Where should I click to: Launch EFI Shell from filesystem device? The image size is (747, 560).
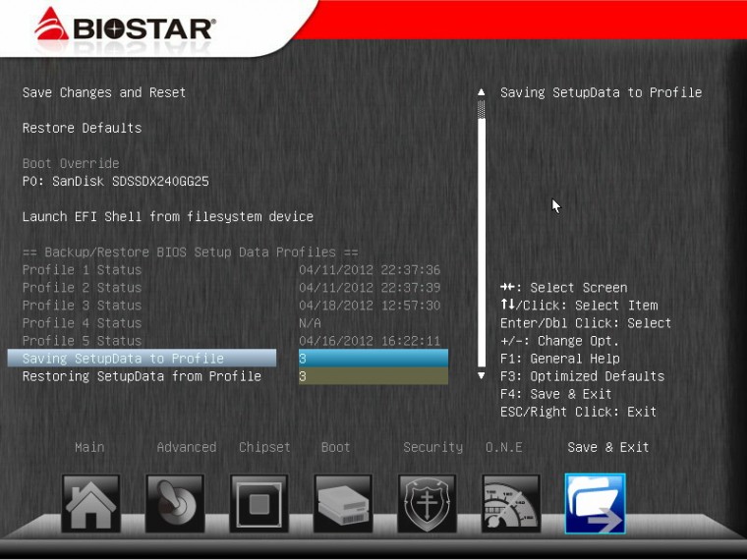[x=167, y=216]
